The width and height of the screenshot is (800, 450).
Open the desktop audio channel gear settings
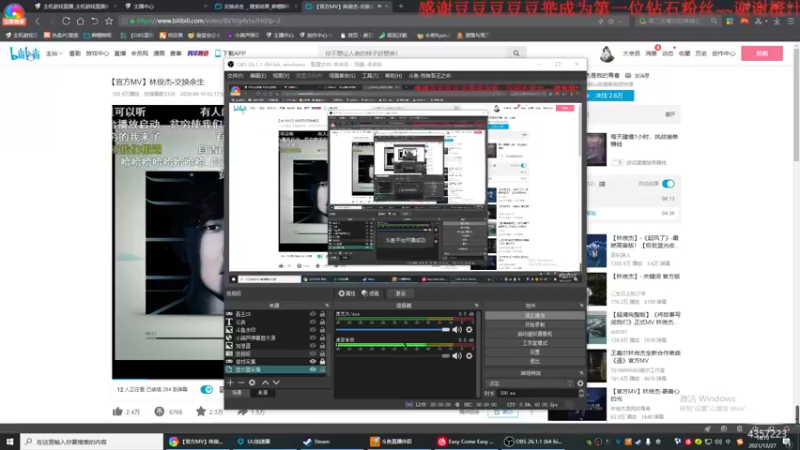[469, 356]
